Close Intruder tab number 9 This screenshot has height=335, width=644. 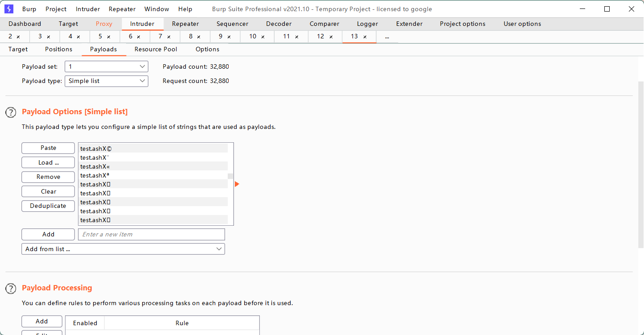pos(229,37)
